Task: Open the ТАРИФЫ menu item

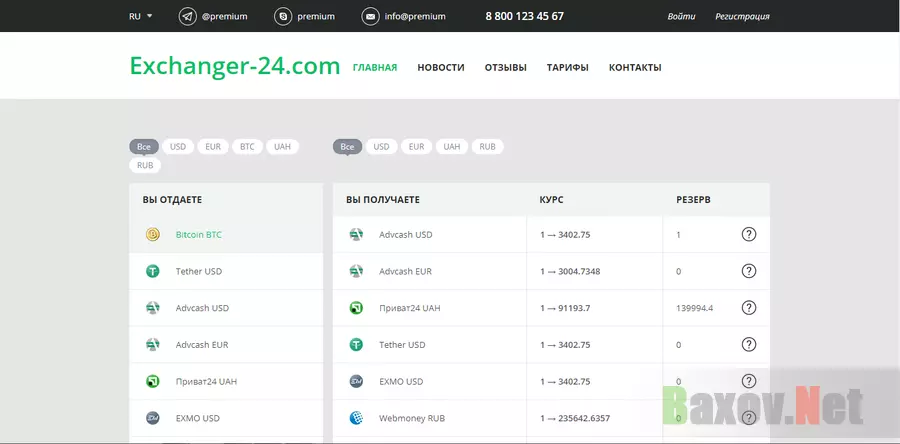Action: tap(568, 68)
